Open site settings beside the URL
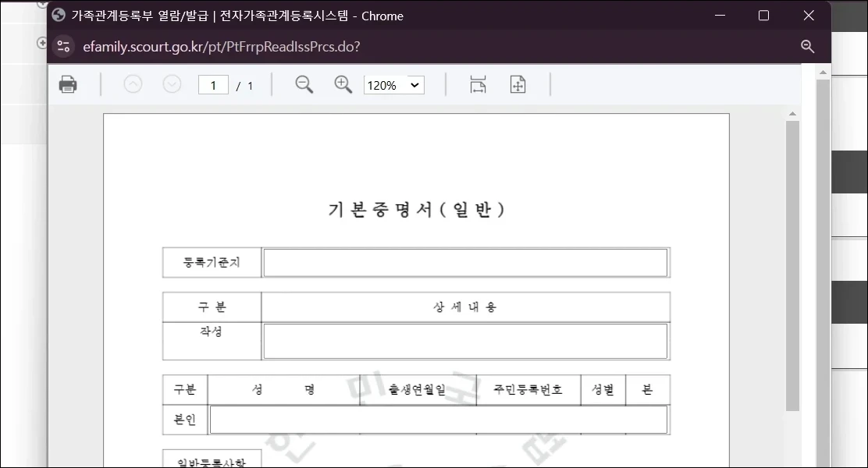 coord(63,46)
